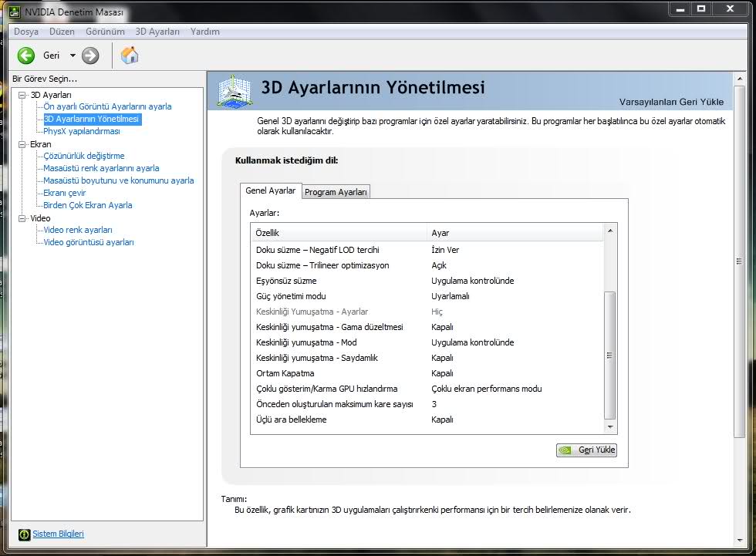Image resolution: width=756 pixels, height=556 pixels.
Task: Click the Özellik column header
Action: click(339, 233)
